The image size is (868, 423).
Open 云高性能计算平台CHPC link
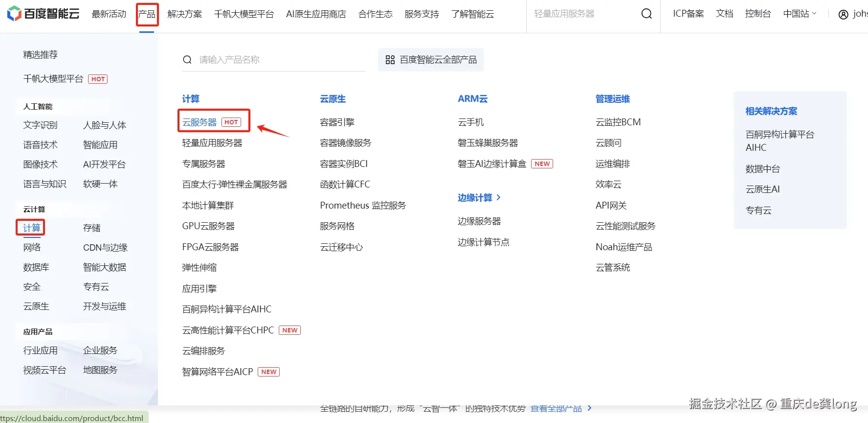[x=228, y=330]
